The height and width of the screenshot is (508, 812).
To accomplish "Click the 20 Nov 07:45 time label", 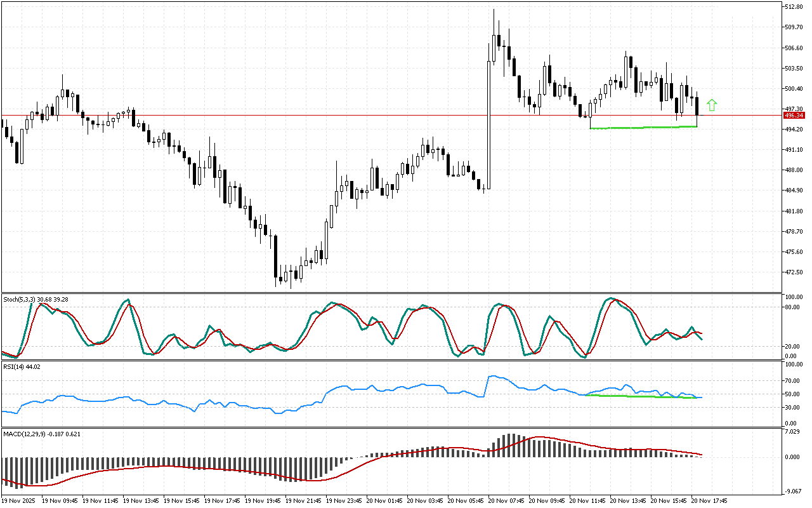I will [x=507, y=500].
